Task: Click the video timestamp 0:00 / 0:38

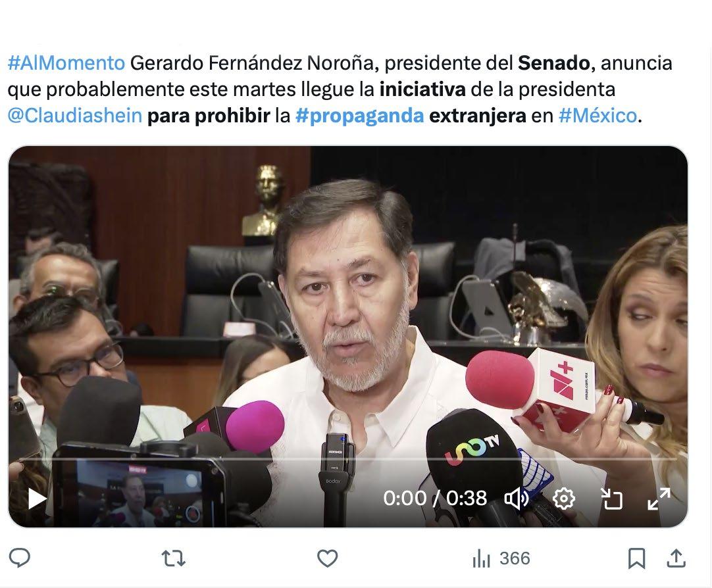Action: (x=435, y=498)
